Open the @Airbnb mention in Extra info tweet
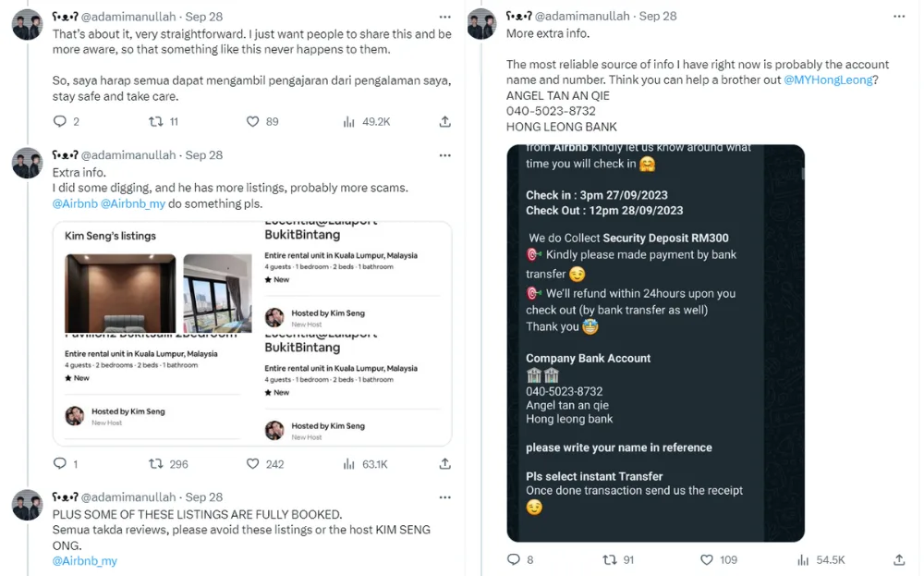 (74, 203)
